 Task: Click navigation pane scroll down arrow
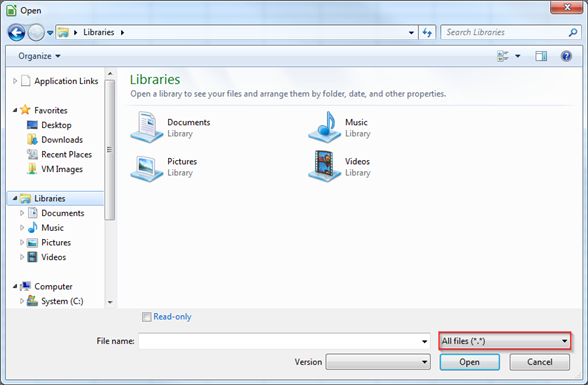pyautogui.click(x=110, y=302)
